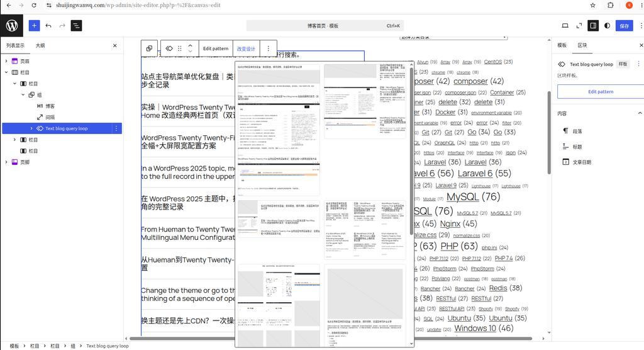Open the browser extensions puzzle icon
This screenshot has height=350, width=644.
click(610, 5)
